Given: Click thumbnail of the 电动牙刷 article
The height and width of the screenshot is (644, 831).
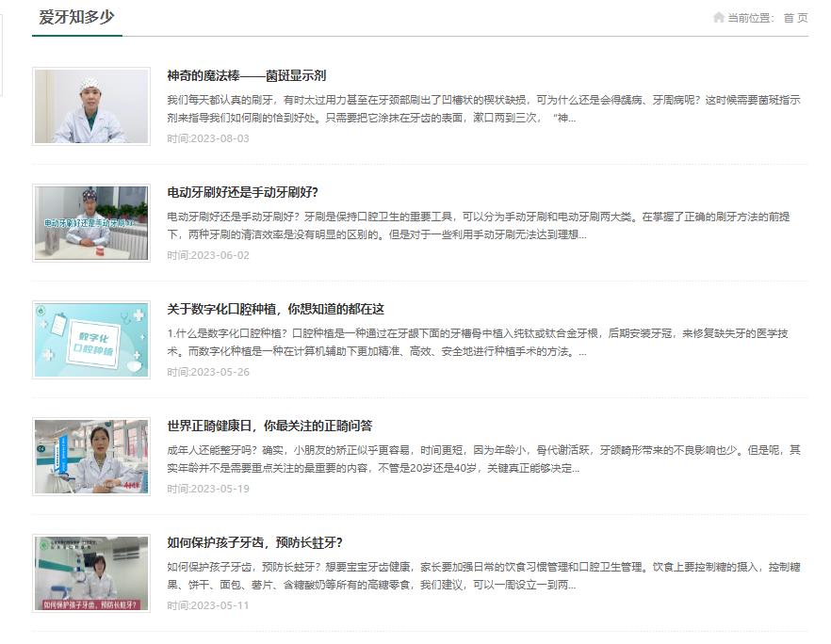Looking at the screenshot, I should (x=91, y=223).
